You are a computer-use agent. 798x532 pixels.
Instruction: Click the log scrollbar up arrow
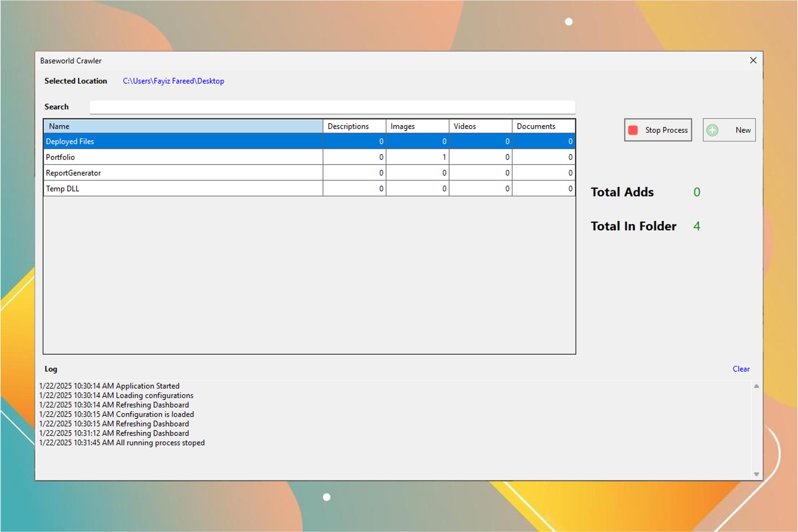pyautogui.click(x=756, y=386)
